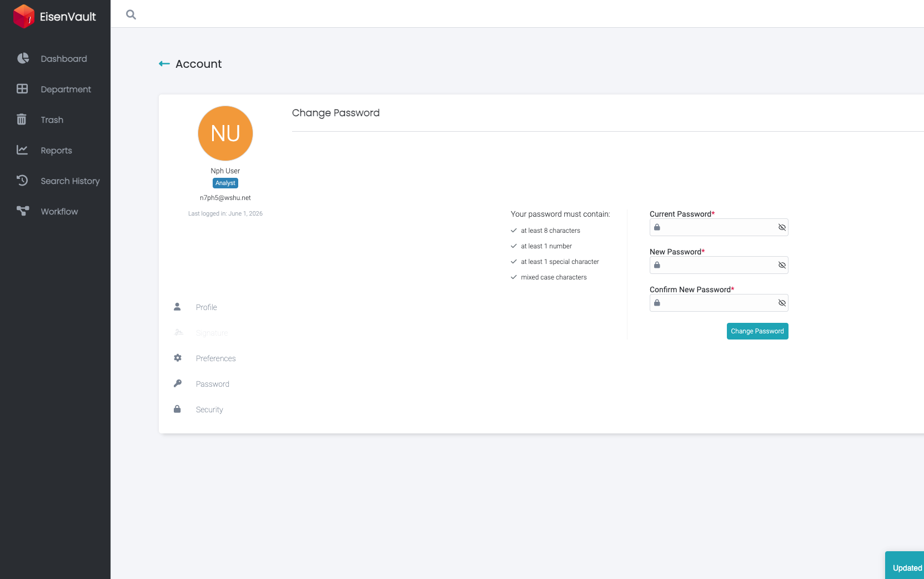Click the Nph User name
The width and height of the screenshot is (924, 579).
[x=225, y=171]
